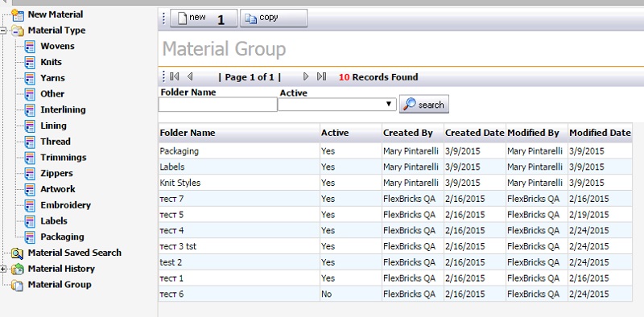This screenshot has height=317, width=644.
Task: Select Interlining in the material tree
Action: (63, 109)
